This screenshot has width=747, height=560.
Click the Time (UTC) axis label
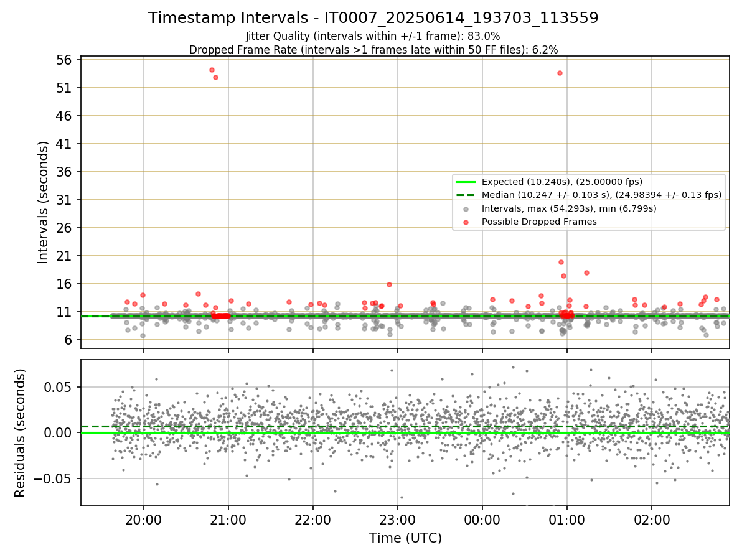pos(405,538)
